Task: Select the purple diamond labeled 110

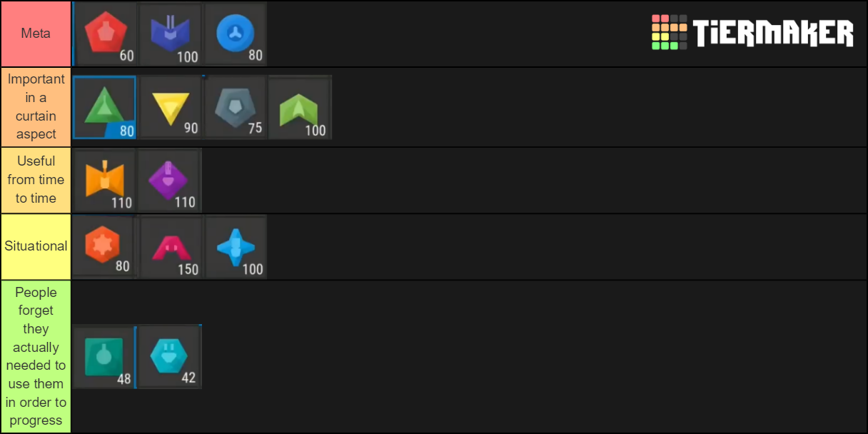Action: pos(170,179)
